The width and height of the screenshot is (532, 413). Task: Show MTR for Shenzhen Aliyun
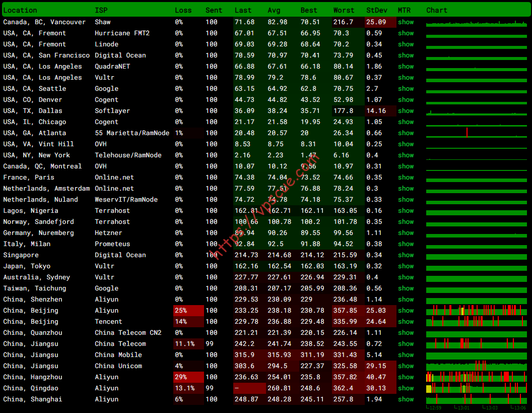(406, 300)
